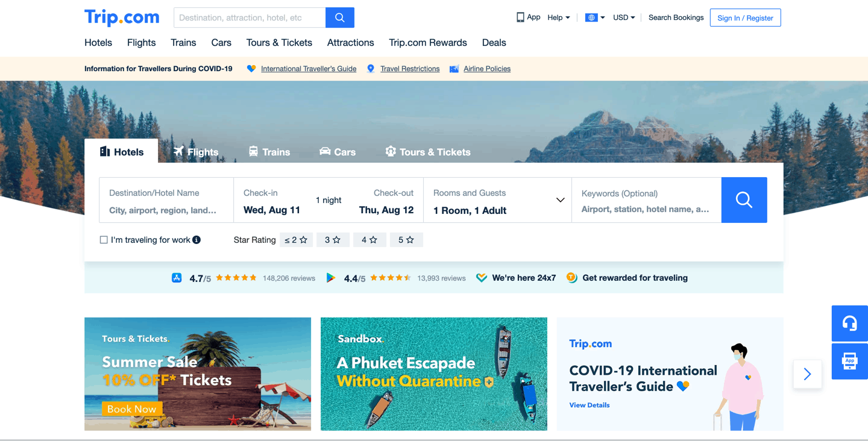868x441 pixels.
Task: Open the Phuket Escapade Sandbox banner
Action: [x=434, y=374]
